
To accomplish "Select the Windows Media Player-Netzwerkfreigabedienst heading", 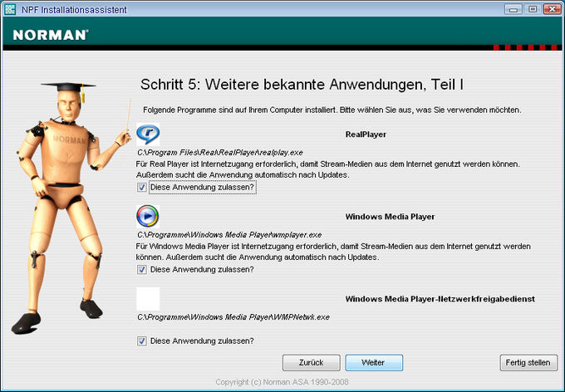I will pyautogui.click(x=440, y=299).
